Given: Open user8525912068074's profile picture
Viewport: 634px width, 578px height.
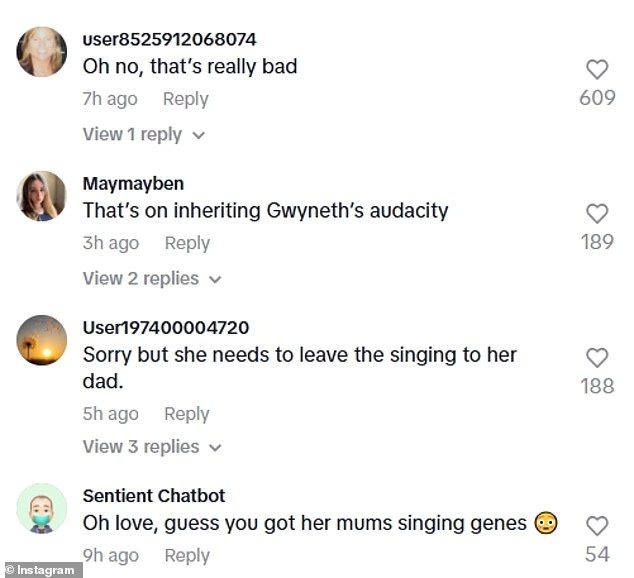Looking at the screenshot, I should (42, 52).
